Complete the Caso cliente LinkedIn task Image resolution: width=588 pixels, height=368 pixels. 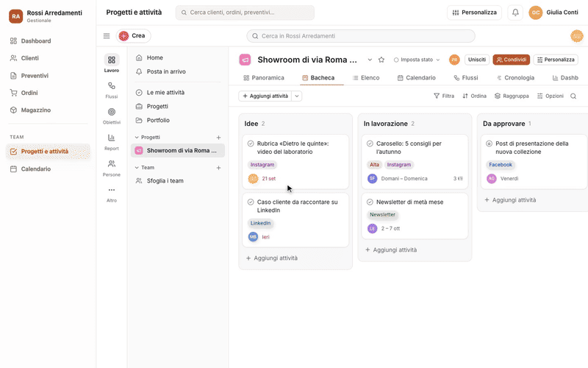[251, 202]
